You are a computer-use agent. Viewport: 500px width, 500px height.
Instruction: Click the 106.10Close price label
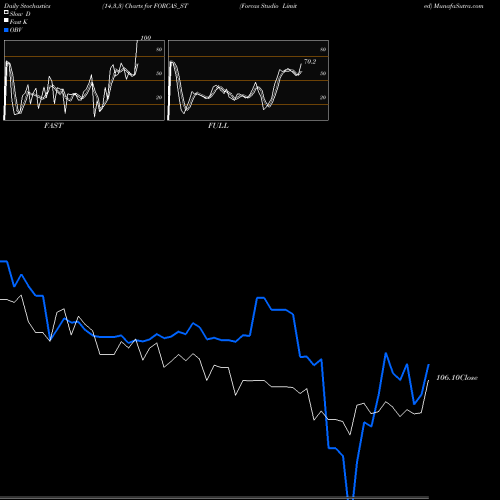tap(457, 378)
